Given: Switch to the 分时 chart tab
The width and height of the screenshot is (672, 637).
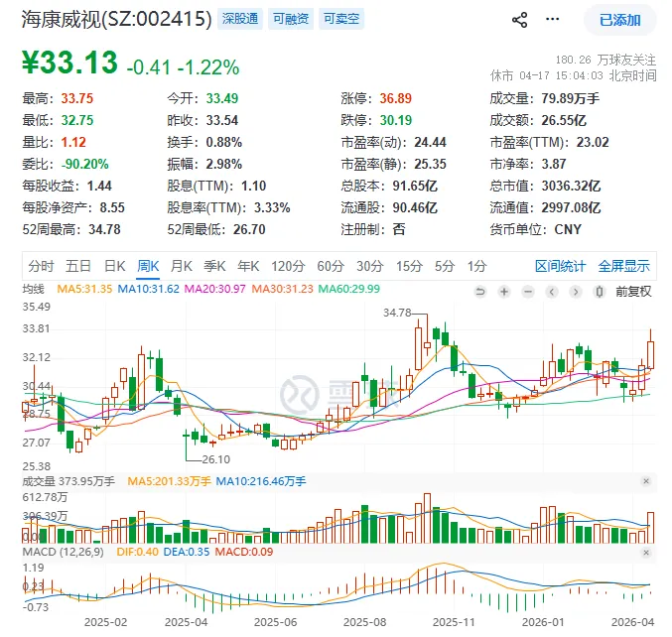Looking at the screenshot, I should tap(41, 266).
